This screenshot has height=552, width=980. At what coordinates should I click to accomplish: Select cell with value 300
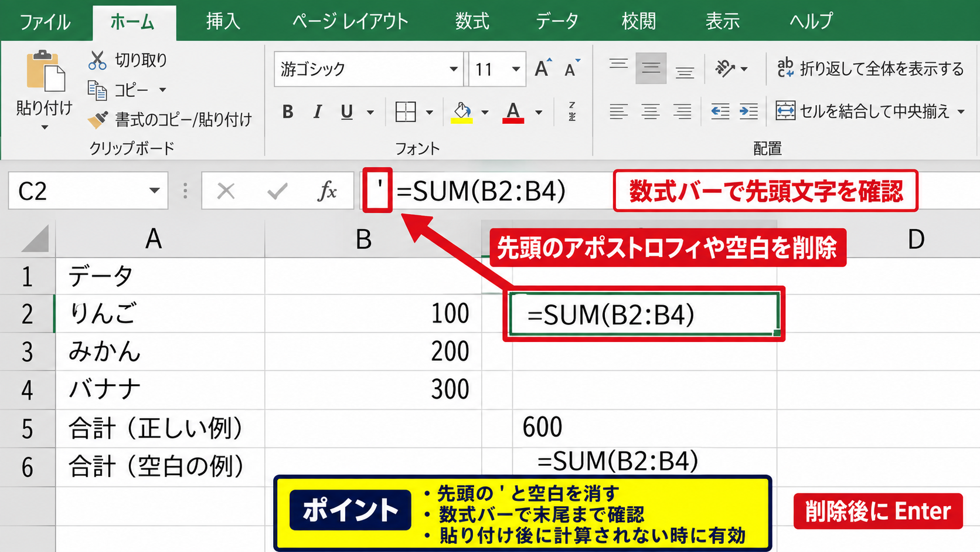pos(373,390)
